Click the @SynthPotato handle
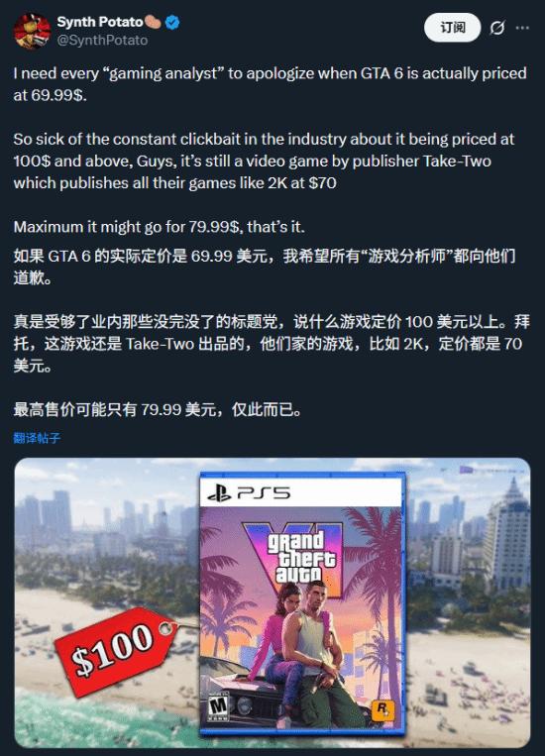 102,40
